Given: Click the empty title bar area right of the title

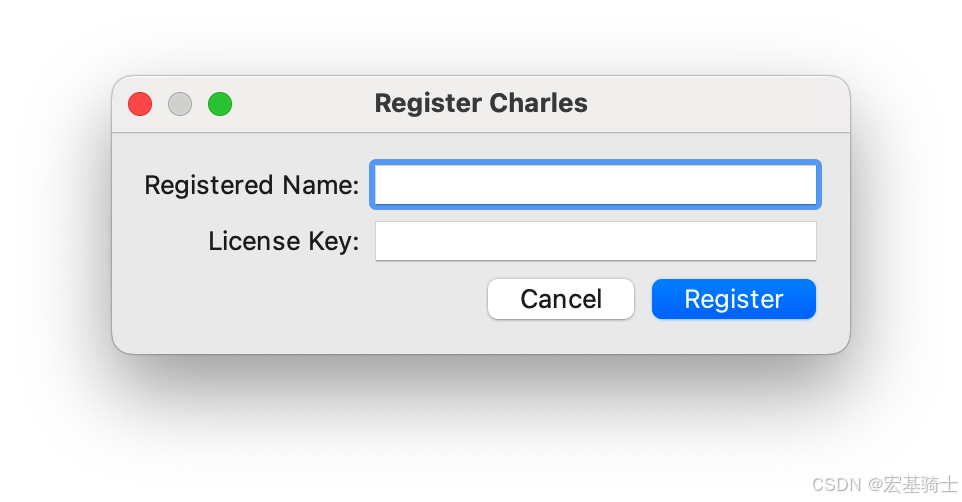Looking at the screenshot, I should [718, 104].
